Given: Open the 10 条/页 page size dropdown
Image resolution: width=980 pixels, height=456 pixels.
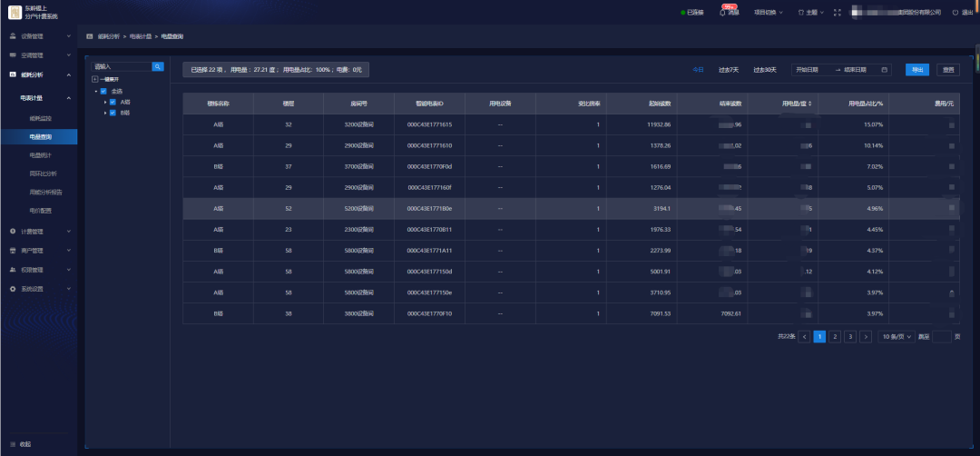Looking at the screenshot, I should coord(897,336).
